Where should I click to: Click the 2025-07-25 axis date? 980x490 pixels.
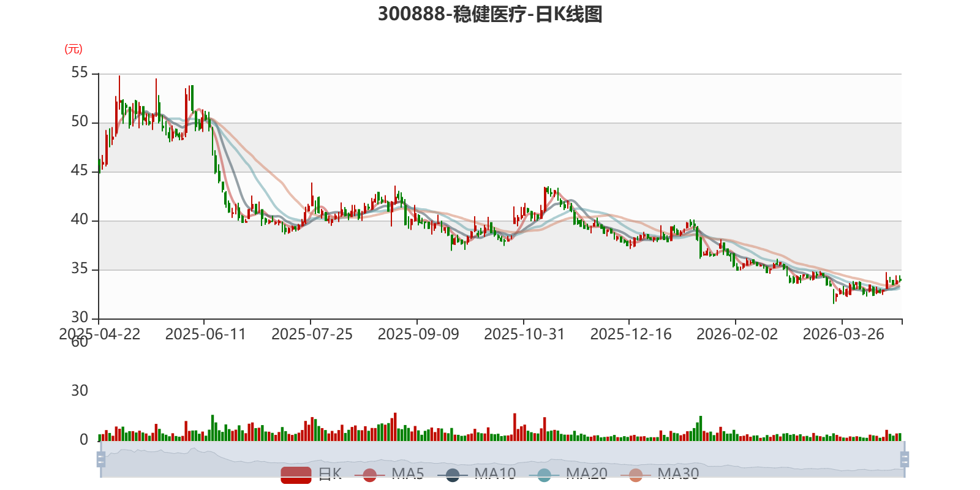tap(312, 334)
